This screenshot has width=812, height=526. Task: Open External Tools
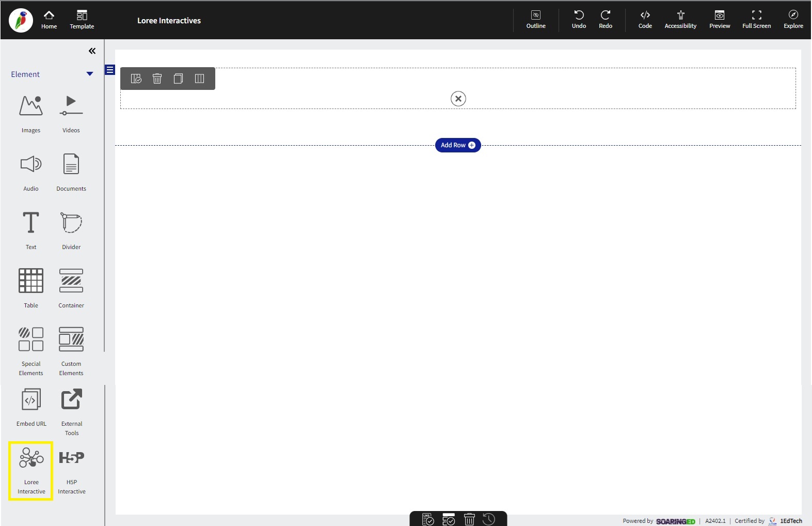[x=72, y=413]
